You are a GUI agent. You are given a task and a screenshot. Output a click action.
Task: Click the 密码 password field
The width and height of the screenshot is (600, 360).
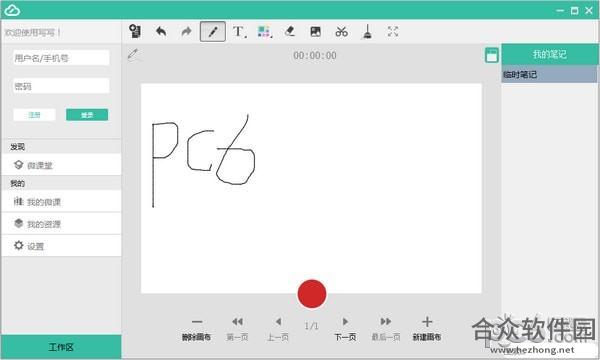(61, 86)
